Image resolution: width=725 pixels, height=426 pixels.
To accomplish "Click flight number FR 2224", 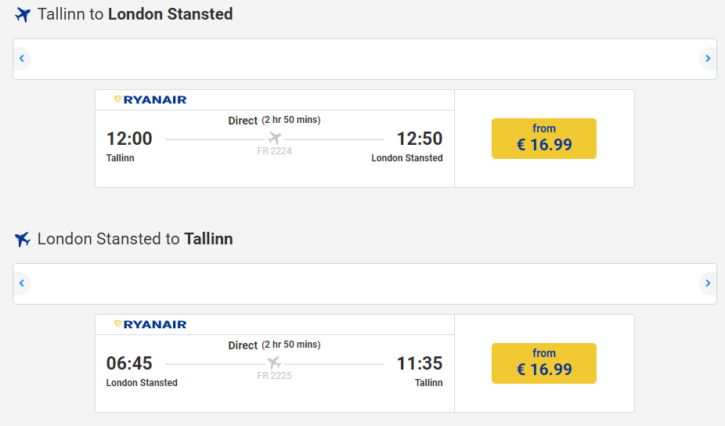I will pos(275,151).
